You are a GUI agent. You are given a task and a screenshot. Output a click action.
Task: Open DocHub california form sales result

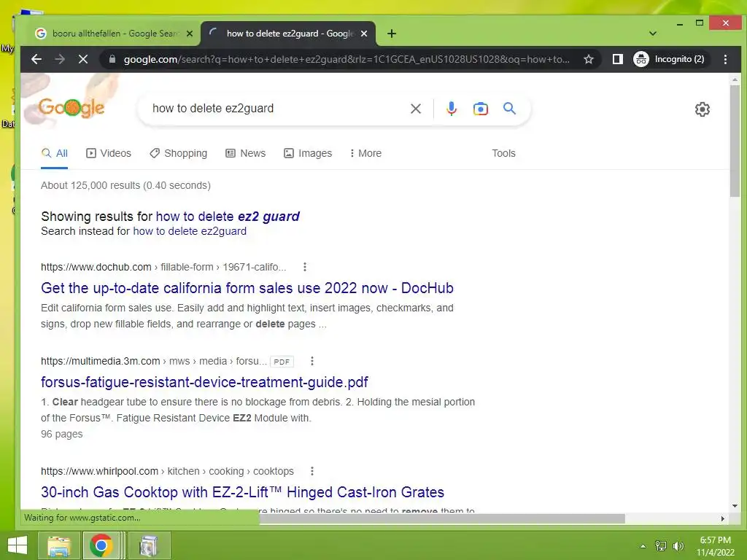pyautogui.click(x=247, y=288)
